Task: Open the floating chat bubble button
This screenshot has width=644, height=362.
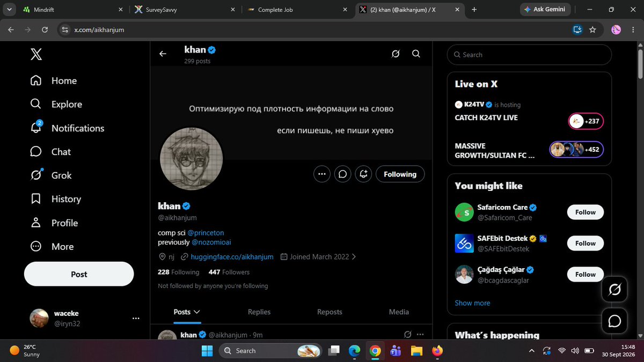Action: (x=614, y=321)
